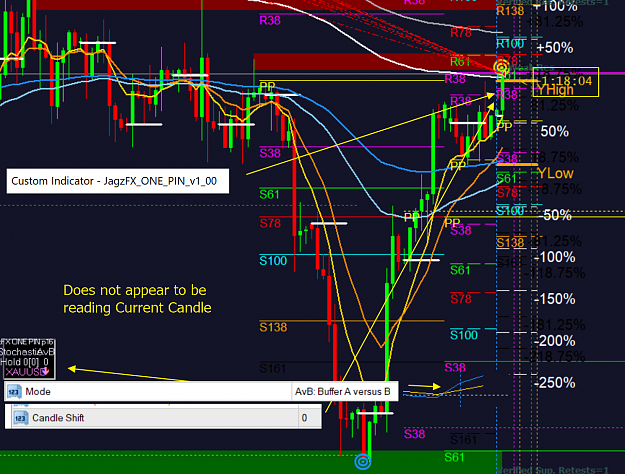Click the Custom Indicator JagzFX_ONE_PIN_v1_00 label
Image resolution: width=625 pixels, height=474 pixels.
click(x=118, y=181)
